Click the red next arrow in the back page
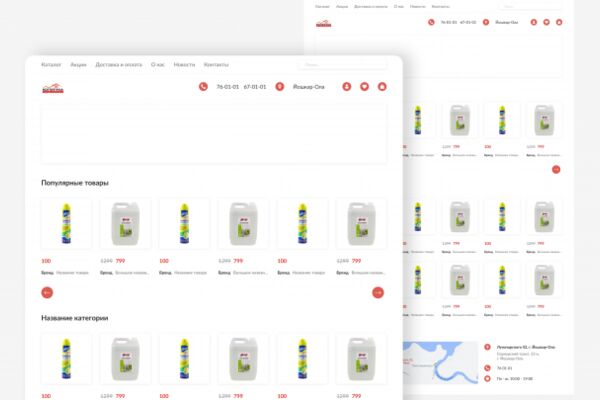This screenshot has height=400, width=600. [x=556, y=170]
